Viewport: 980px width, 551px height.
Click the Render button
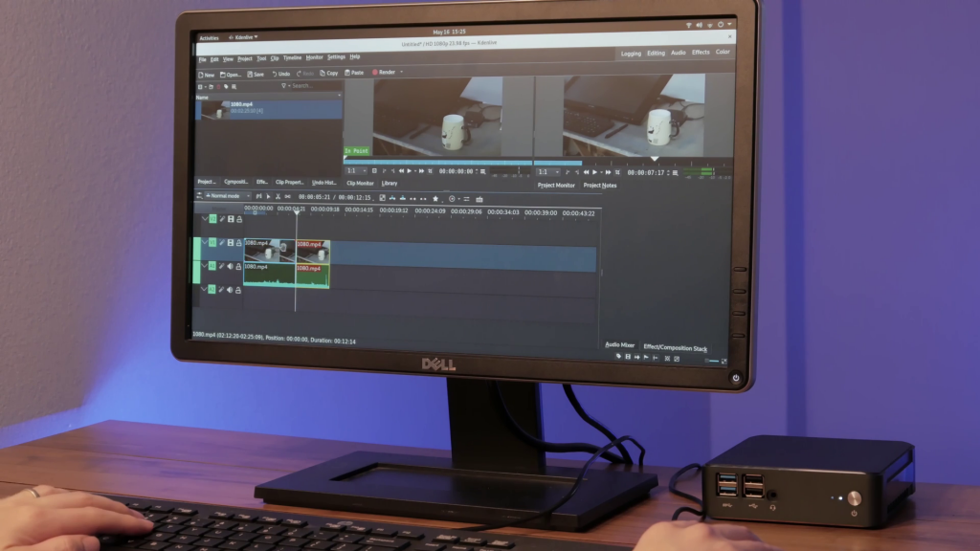point(386,73)
